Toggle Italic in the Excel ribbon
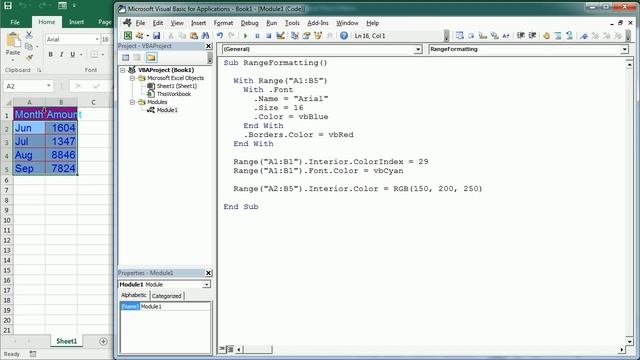 [61, 54]
